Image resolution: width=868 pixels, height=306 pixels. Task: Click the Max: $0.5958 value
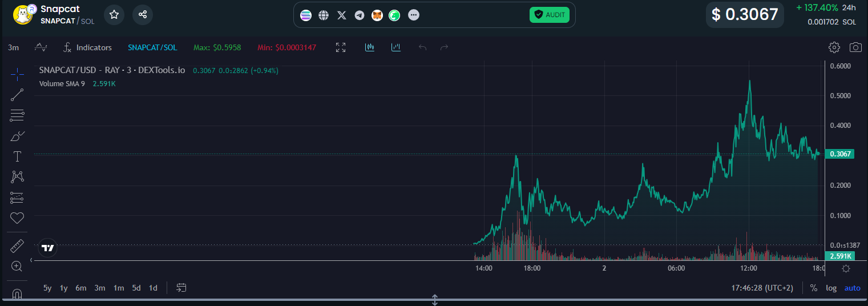point(217,47)
